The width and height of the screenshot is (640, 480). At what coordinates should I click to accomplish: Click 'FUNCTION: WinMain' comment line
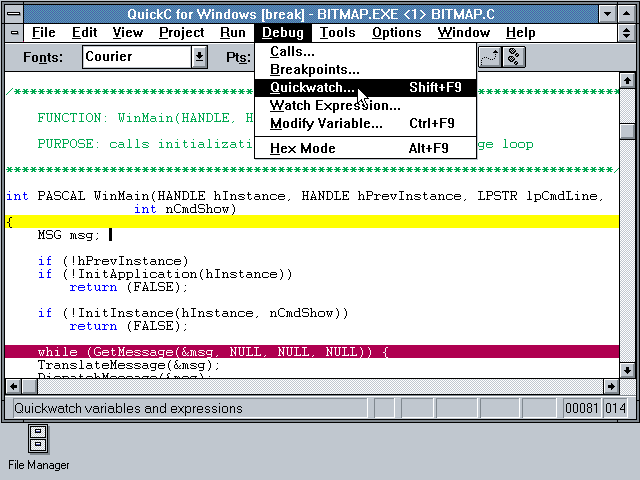tap(145, 118)
